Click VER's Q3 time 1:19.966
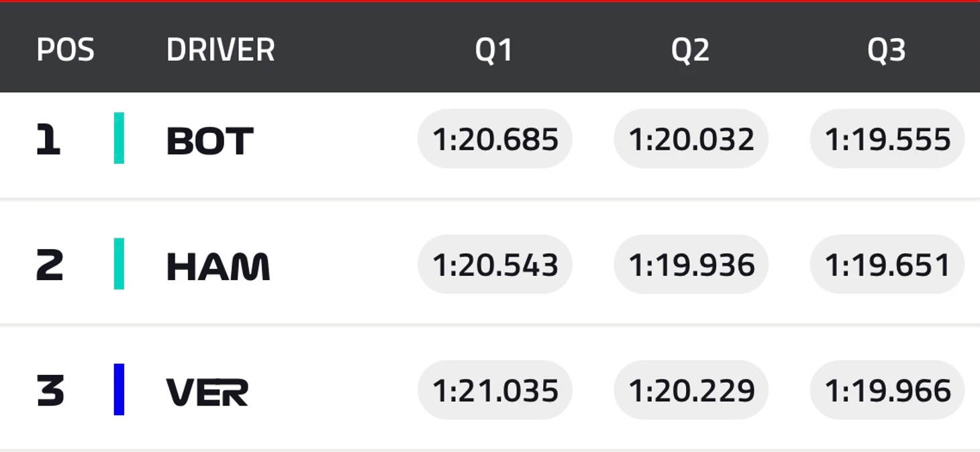 pos(887,390)
